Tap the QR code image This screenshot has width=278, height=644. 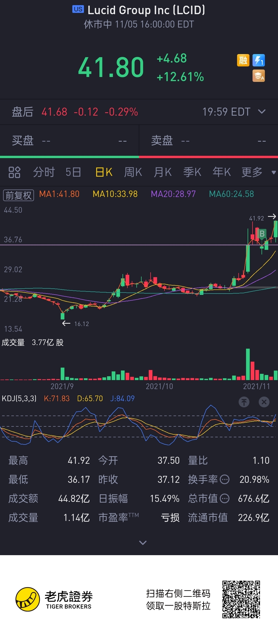coord(241,599)
